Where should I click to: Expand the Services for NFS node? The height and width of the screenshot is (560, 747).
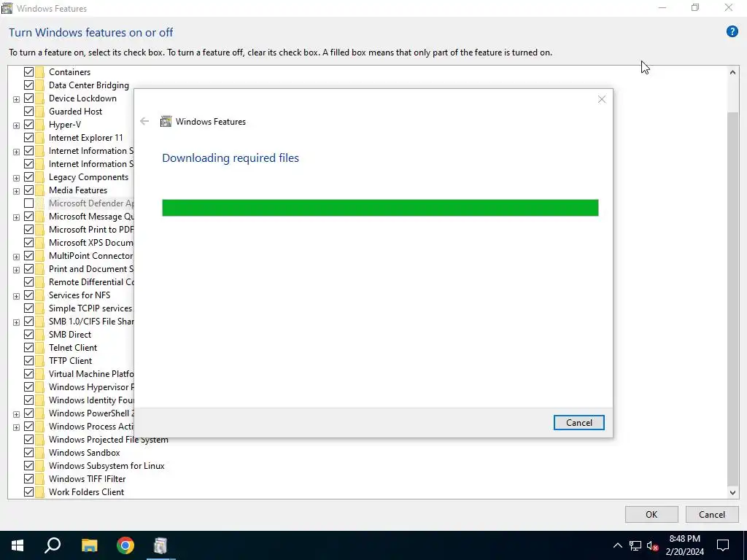(x=16, y=296)
